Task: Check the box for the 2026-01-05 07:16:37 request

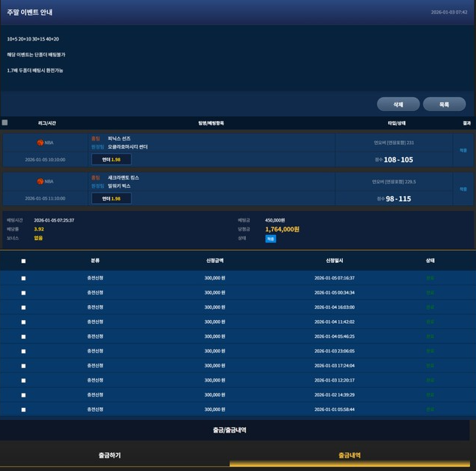Action: tap(23, 278)
